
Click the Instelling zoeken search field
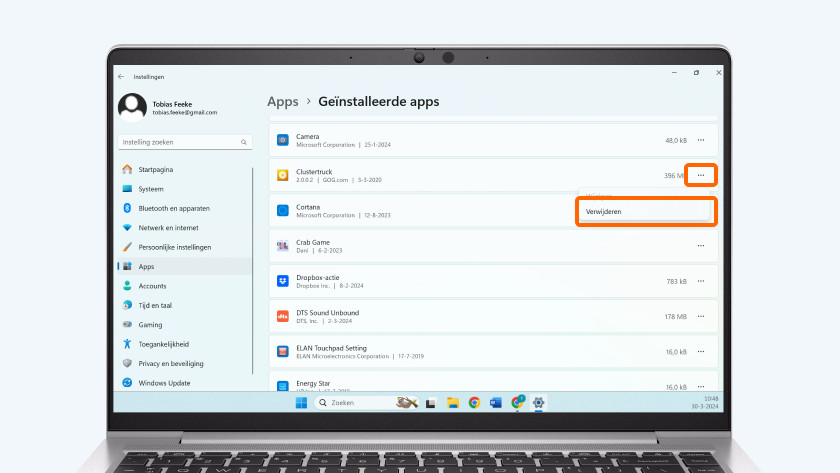point(185,142)
